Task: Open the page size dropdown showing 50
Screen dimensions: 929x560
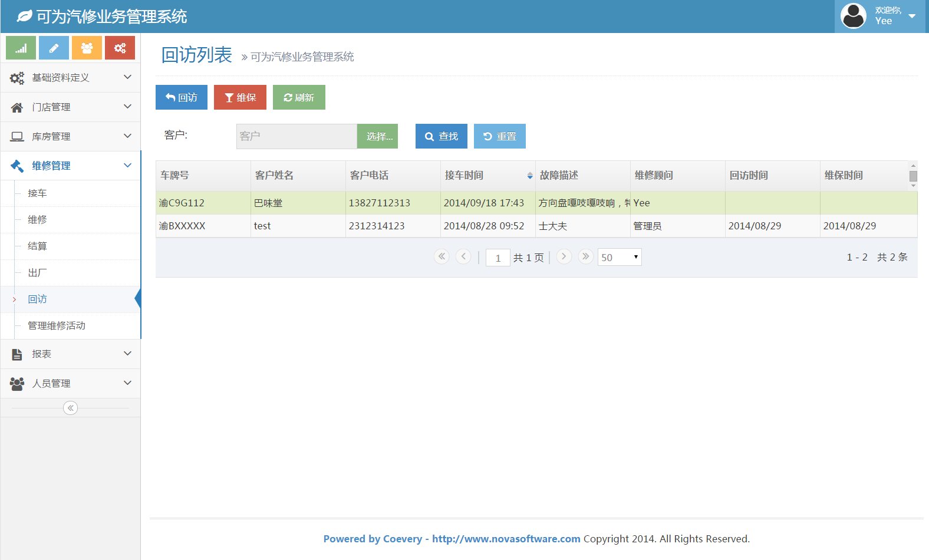Action: click(620, 257)
